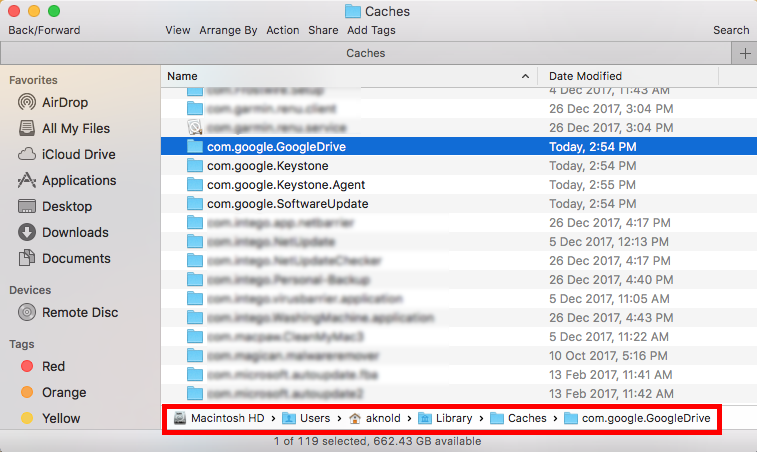Click Macintosh HD in the path bar

(x=219, y=418)
